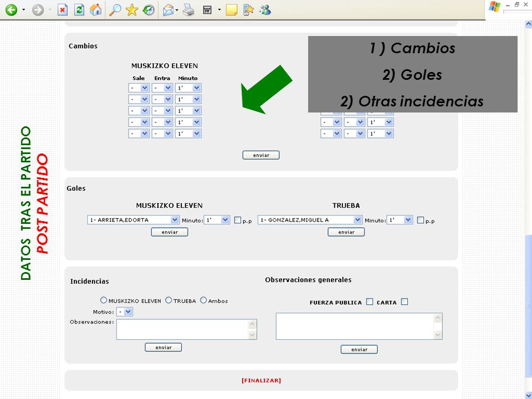Submit MUSKIZKO ELEVEN goal with enviar
The width and height of the screenshot is (532, 399).
tap(170, 232)
